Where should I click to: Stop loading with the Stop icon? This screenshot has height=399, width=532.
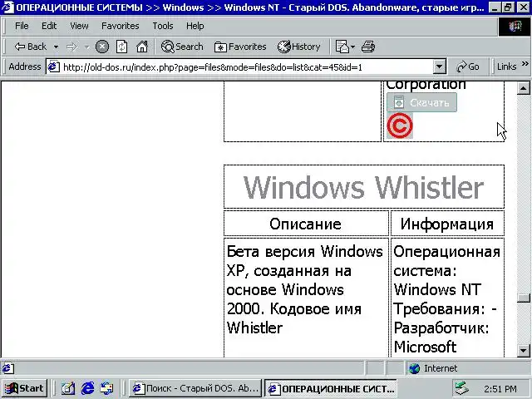coord(102,47)
